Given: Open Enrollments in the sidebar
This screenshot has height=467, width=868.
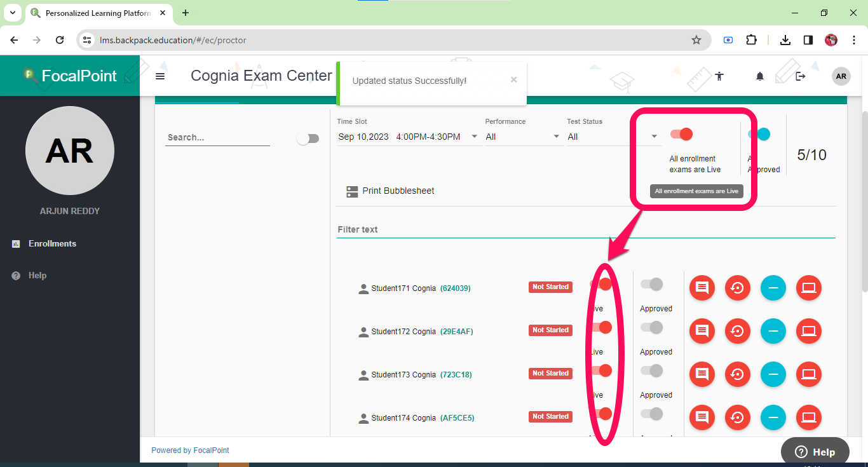Looking at the screenshot, I should tap(52, 243).
